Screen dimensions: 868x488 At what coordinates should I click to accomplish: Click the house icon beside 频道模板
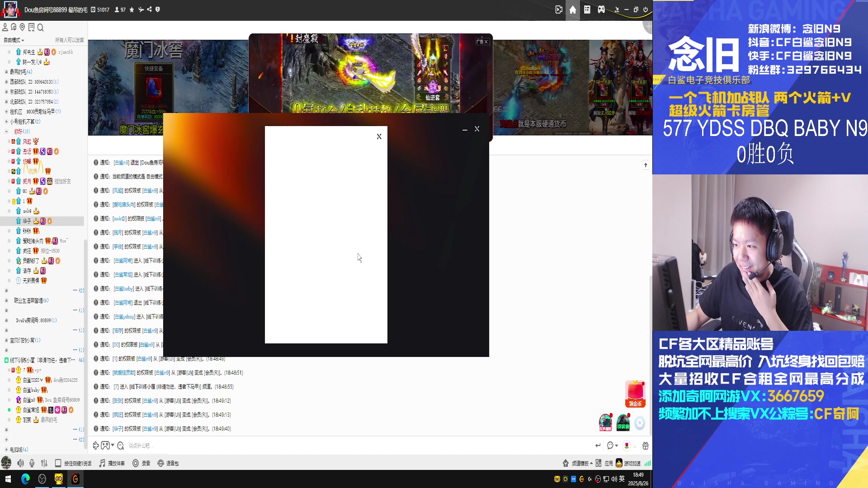point(566,464)
